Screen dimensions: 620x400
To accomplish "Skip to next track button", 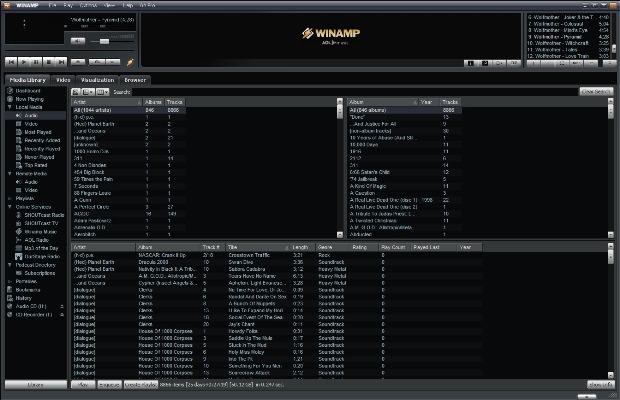I will (61, 62).
